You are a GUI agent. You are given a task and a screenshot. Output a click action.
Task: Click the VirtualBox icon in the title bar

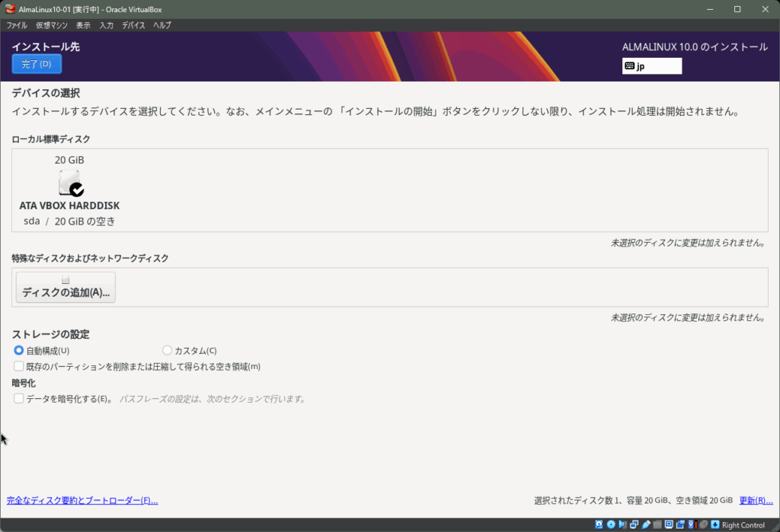point(10,9)
